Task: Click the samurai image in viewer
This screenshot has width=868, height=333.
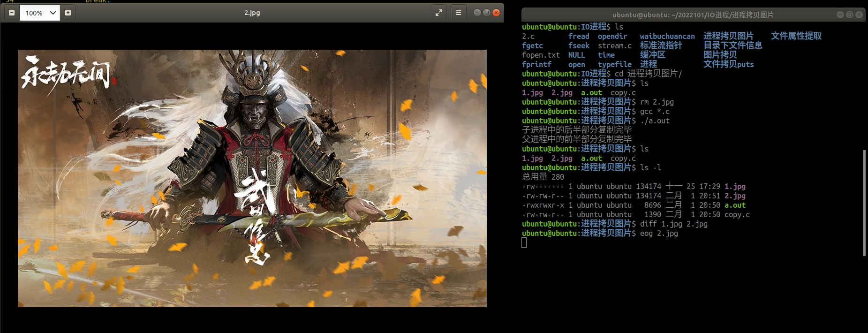Action: (x=252, y=178)
